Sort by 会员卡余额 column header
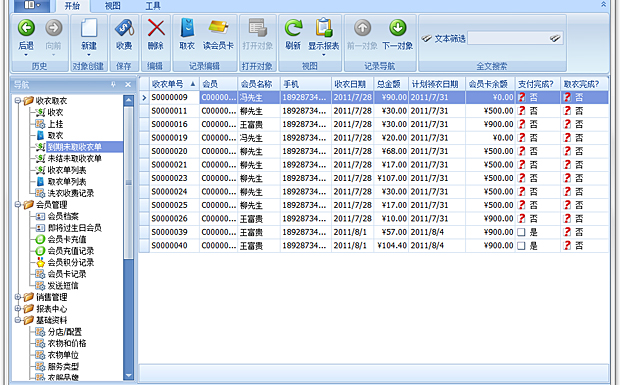Image resolution: width=620 pixels, height=385 pixels. (490, 84)
